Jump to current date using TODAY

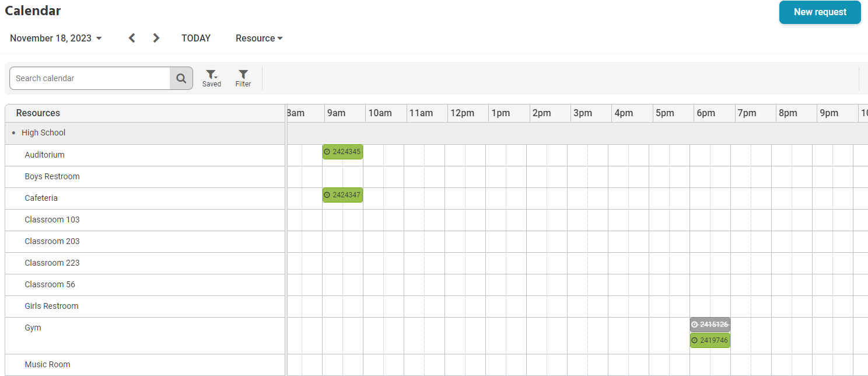[196, 37]
